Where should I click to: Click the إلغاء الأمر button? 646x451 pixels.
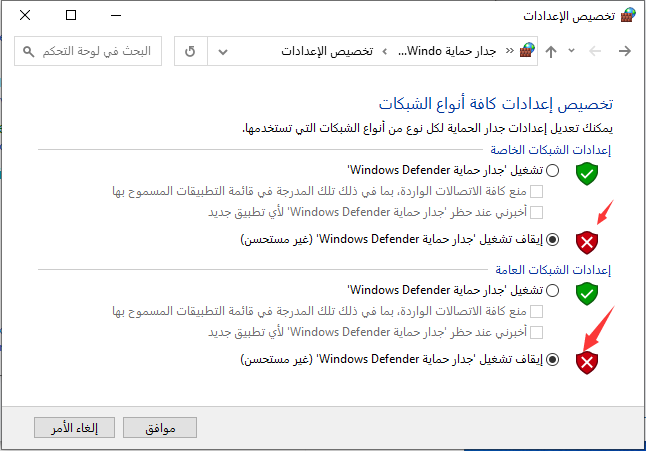click(x=75, y=428)
